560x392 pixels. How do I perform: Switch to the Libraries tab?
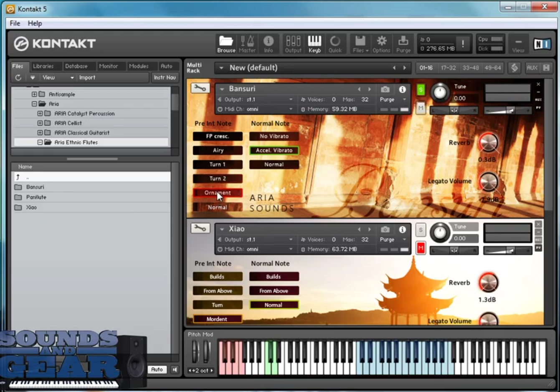43,66
